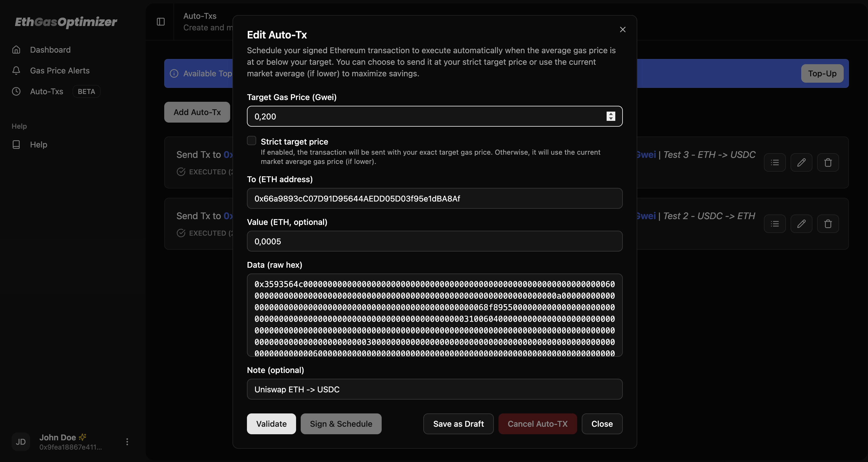The image size is (868, 462).
Task: Select the Gas Price Alerts bell icon
Action: [x=16, y=71]
